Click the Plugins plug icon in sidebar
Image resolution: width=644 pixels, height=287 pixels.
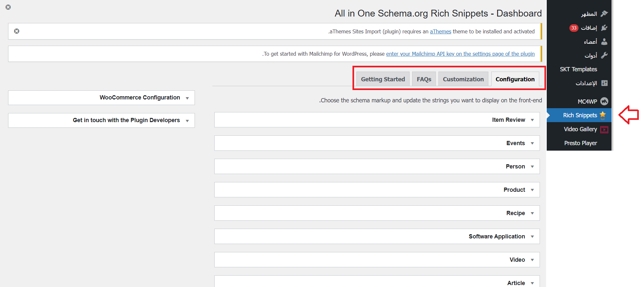click(x=604, y=28)
